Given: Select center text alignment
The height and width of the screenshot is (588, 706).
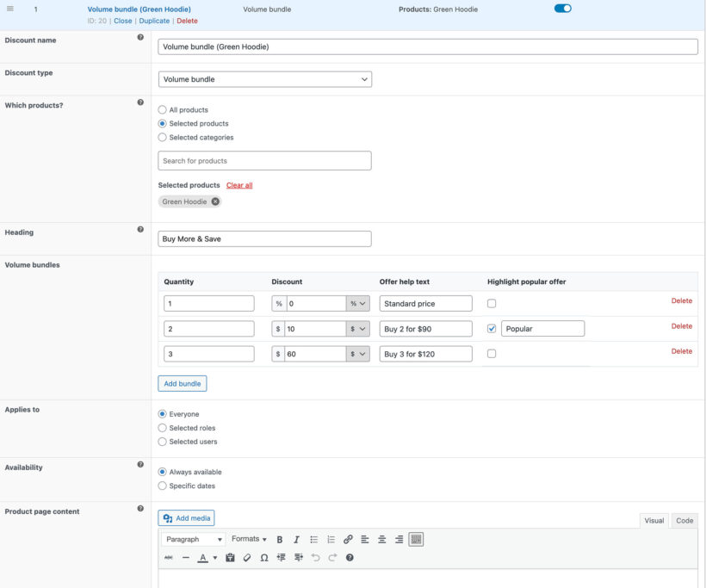Looking at the screenshot, I should tap(381, 539).
